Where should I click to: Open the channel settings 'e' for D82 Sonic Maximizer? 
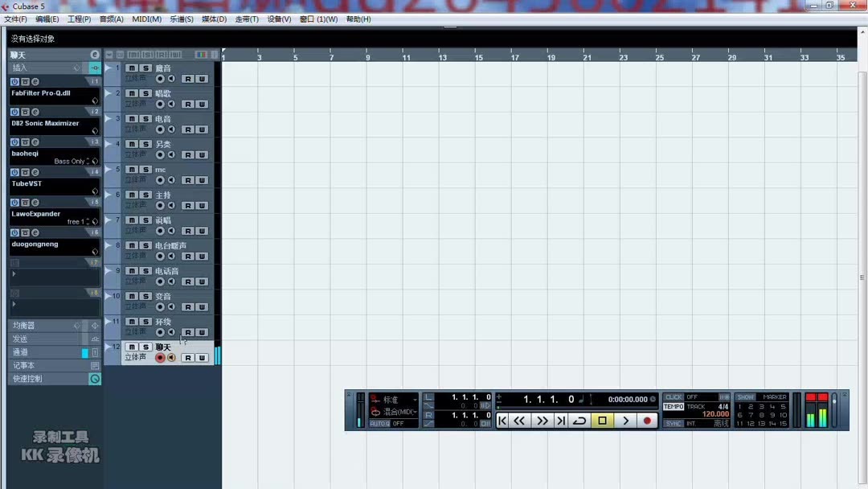pos(35,112)
